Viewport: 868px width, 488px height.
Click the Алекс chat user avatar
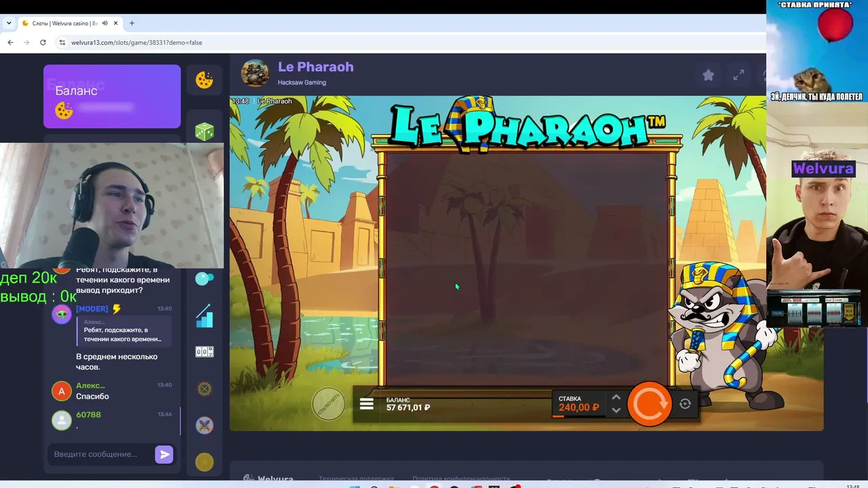pyautogui.click(x=62, y=391)
